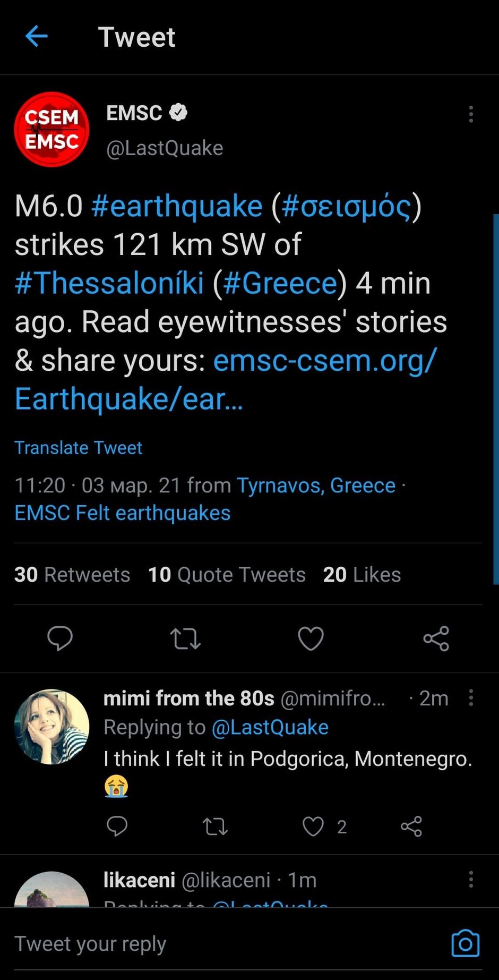The image size is (499, 980).
Task: Share the EMSC earthquake tweet
Action: [436, 638]
